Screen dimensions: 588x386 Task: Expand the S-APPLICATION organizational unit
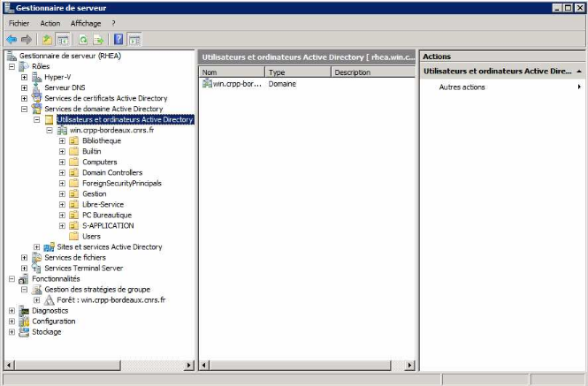62,226
